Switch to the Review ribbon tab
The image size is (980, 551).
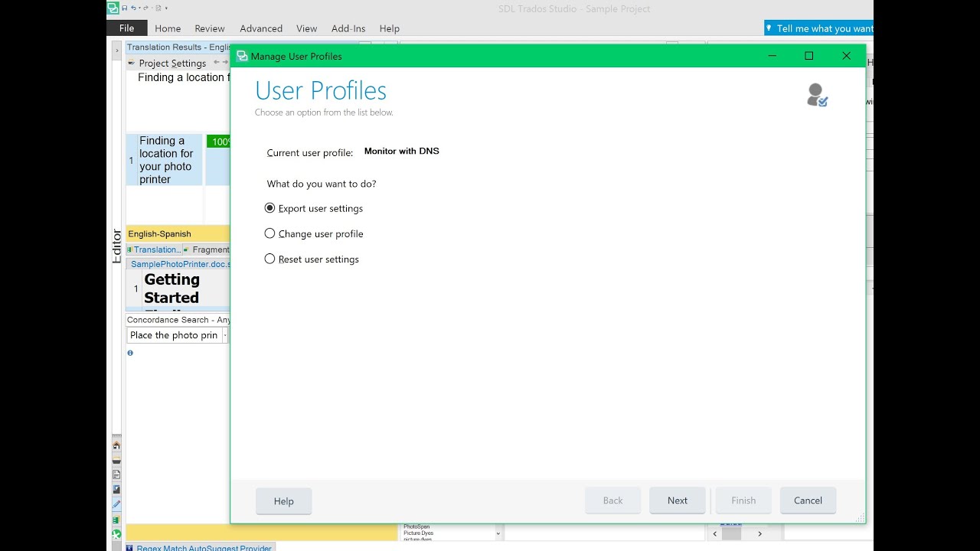point(210,28)
